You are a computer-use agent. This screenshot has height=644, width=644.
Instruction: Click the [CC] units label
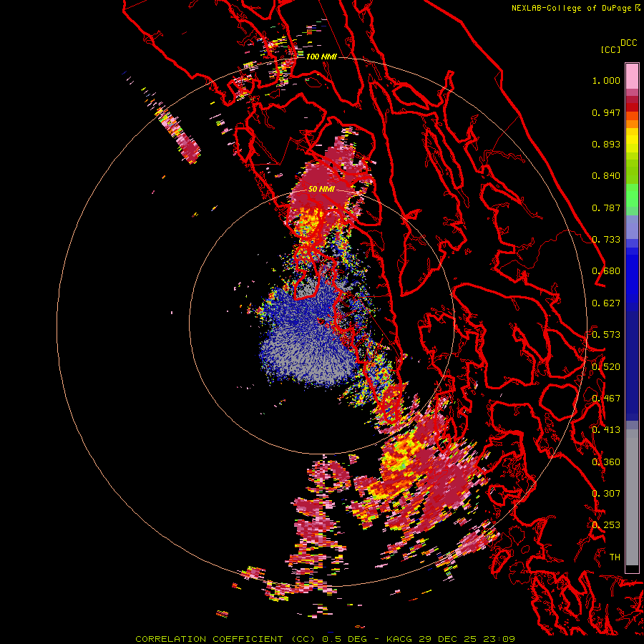coord(610,49)
